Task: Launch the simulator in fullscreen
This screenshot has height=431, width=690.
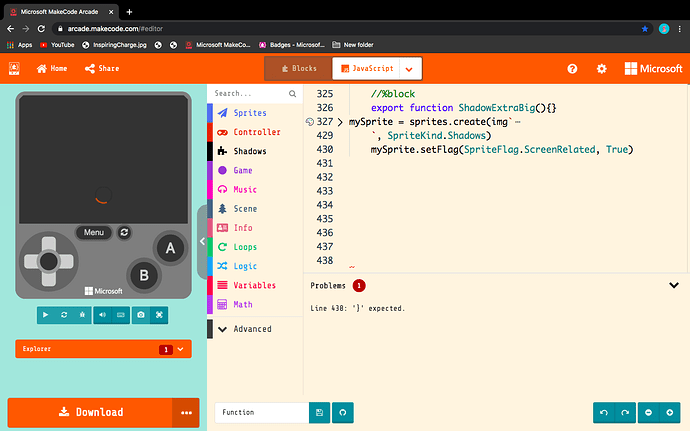Action: coord(160,315)
